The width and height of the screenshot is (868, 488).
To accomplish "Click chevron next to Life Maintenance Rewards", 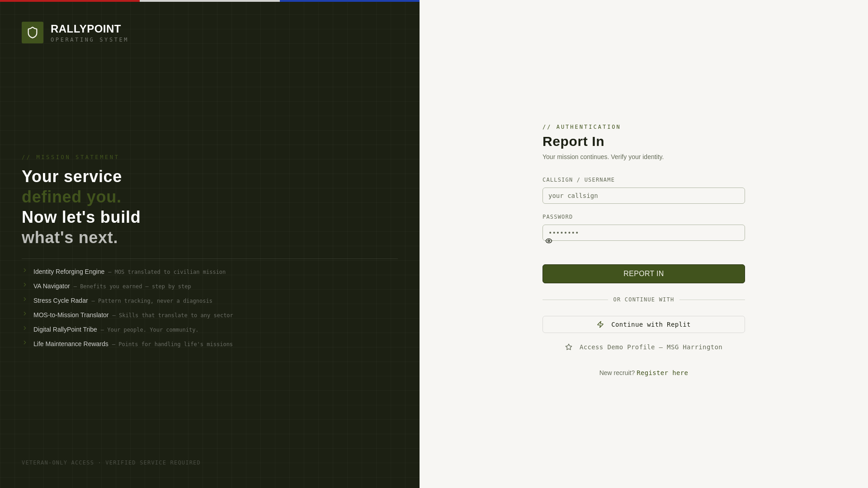I will click(x=25, y=343).
